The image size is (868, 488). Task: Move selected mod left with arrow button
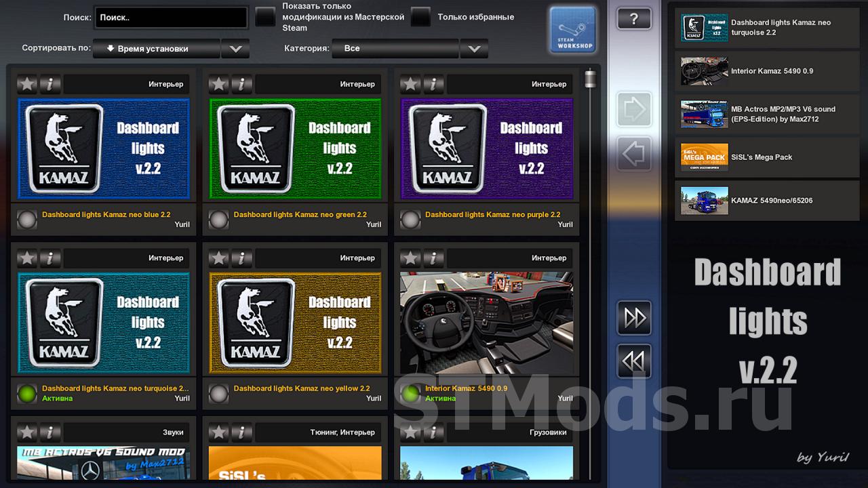(634, 154)
